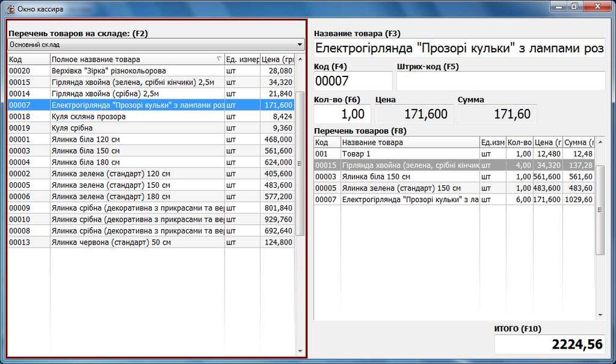The width and height of the screenshot is (616, 364).
Task: Select row Куля срібна
Action: pyautogui.click(x=151, y=128)
